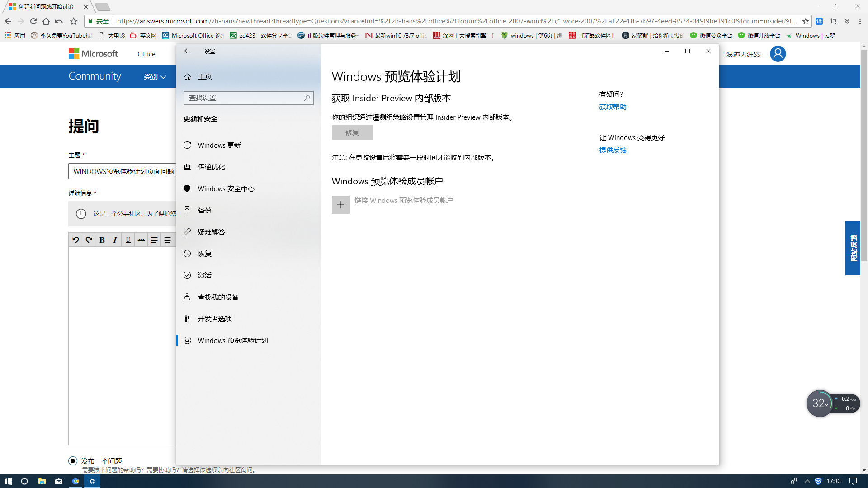Toggle italic in the editor toolbar
The image size is (868, 488).
(115, 240)
